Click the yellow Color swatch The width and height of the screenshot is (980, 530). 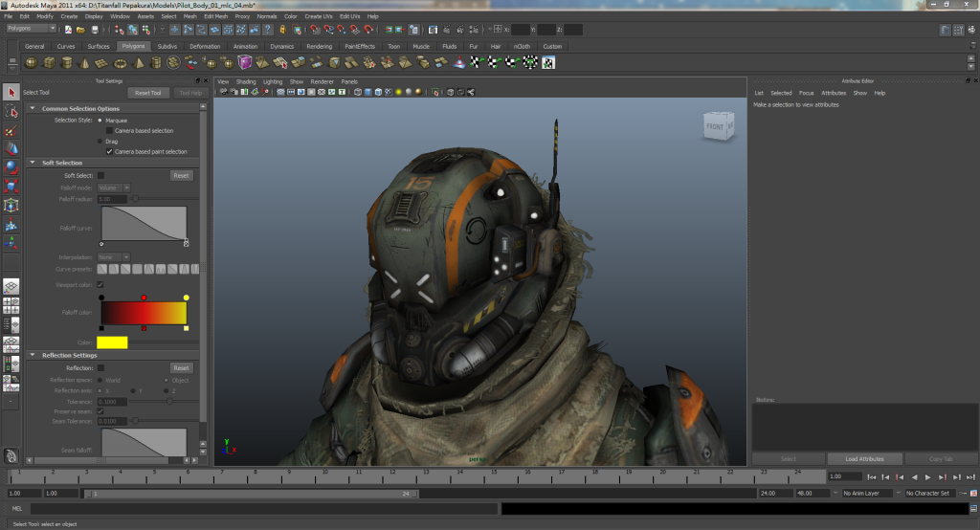[x=112, y=342]
